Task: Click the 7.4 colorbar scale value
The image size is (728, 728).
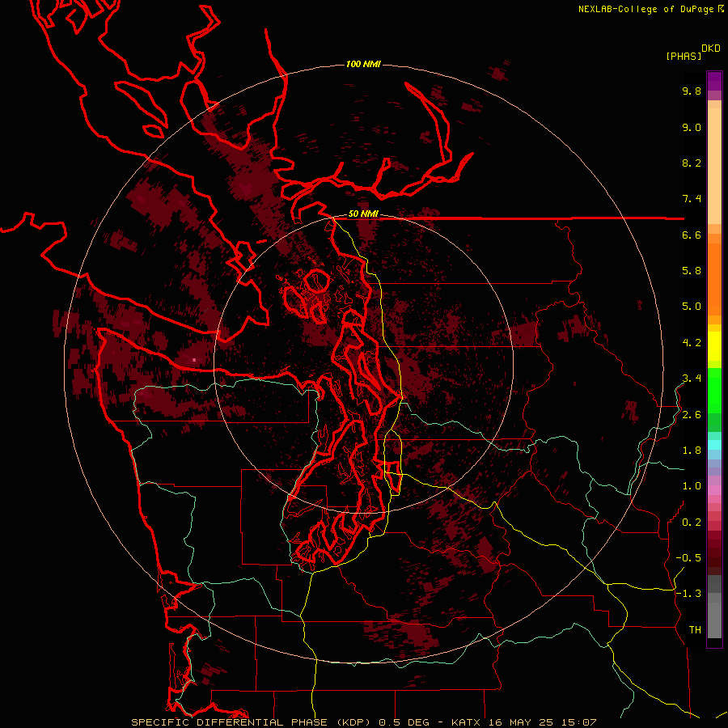Action: click(692, 199)
